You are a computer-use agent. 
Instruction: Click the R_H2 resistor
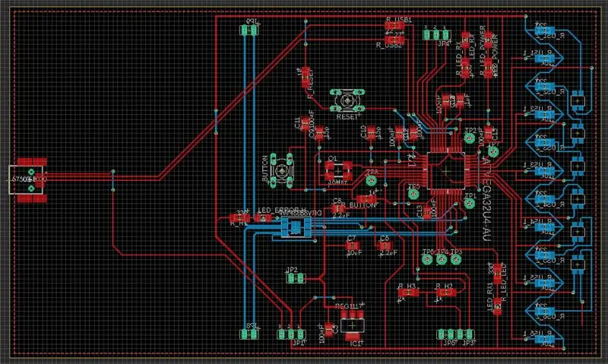[446, 293]
